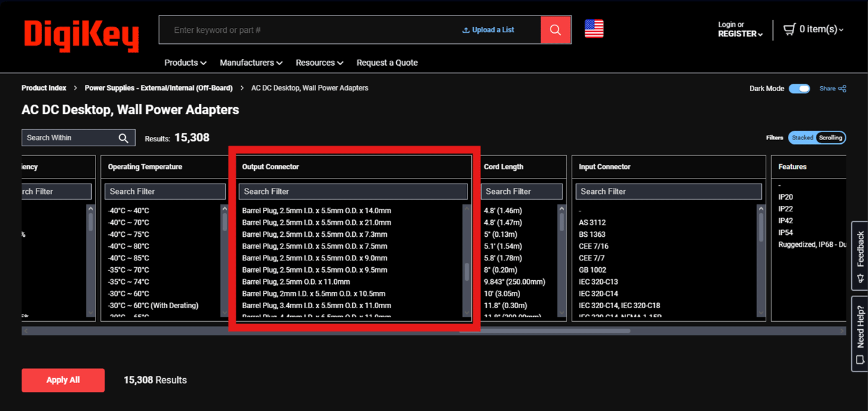Viewport: 868px width, 411px height.
Task: Click the Search Within magnifier icon
Action: (123, 138)
